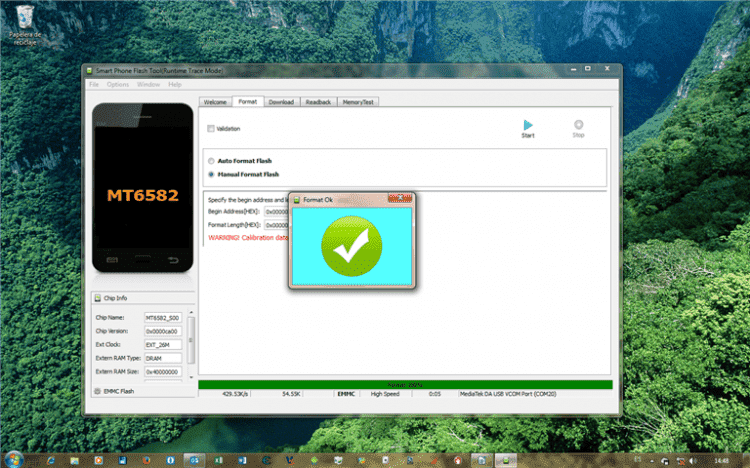
Task: Click the Format Length hex field
Action: (x=276, y=225)
